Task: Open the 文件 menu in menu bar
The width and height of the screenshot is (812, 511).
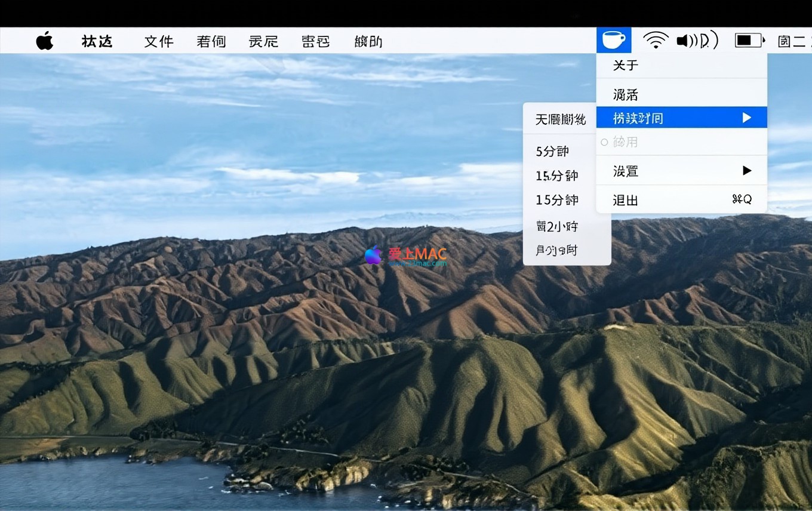Action: tap(159, 41)
